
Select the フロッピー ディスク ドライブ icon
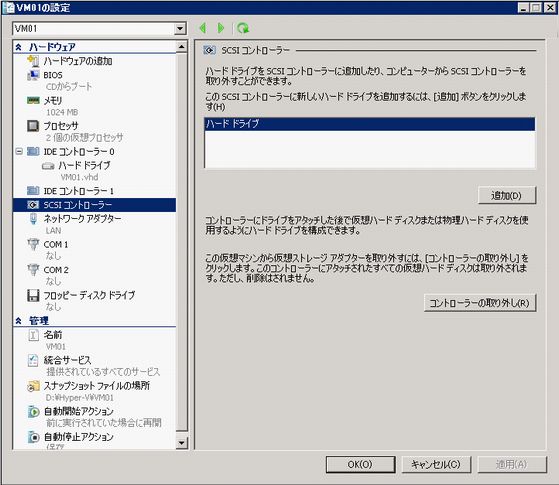click(33, 295)
